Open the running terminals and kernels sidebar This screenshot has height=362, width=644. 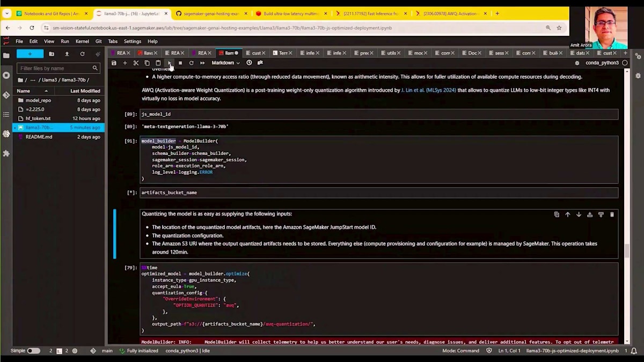6,75
